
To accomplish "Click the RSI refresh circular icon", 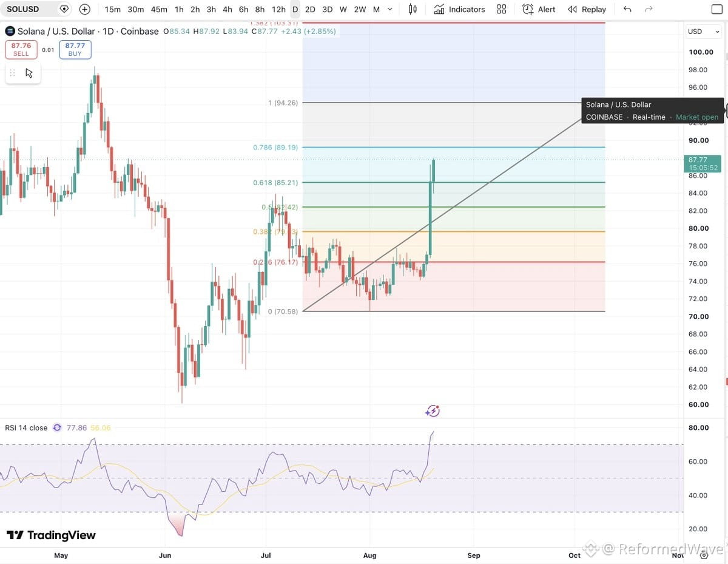I will (x=57, y=427).
